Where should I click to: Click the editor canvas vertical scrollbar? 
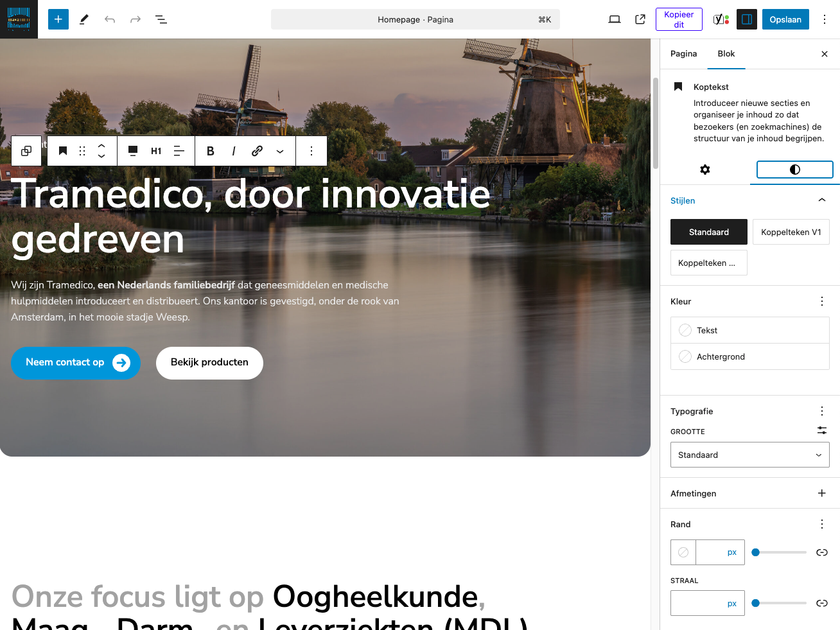pyautogui.click(x=656, y=122)
